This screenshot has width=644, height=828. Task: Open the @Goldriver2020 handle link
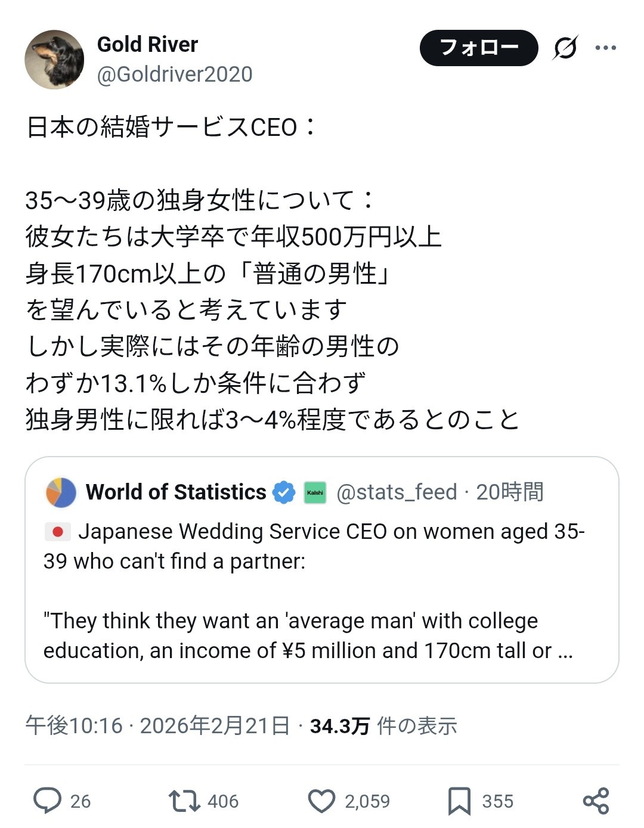click(175, 75)
